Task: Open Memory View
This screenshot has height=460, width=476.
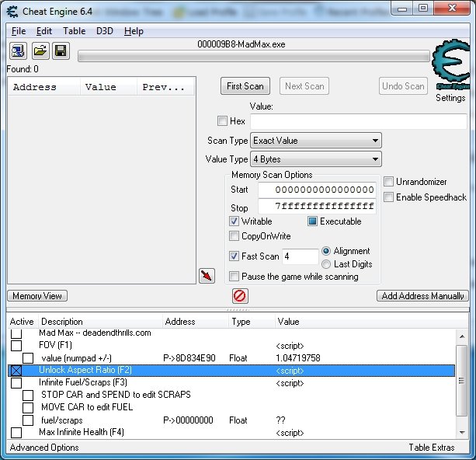Action: pos(37,295)
